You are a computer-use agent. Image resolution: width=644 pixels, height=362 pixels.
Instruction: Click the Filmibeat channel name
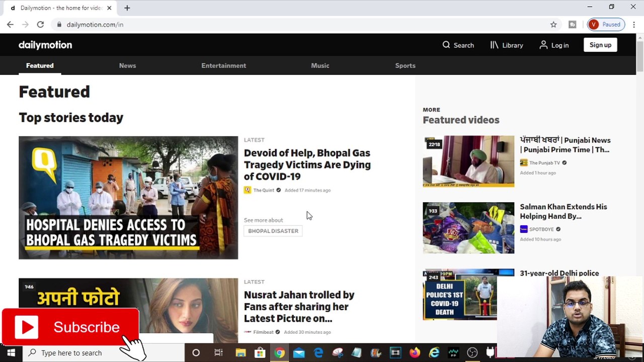click(263, 332)
